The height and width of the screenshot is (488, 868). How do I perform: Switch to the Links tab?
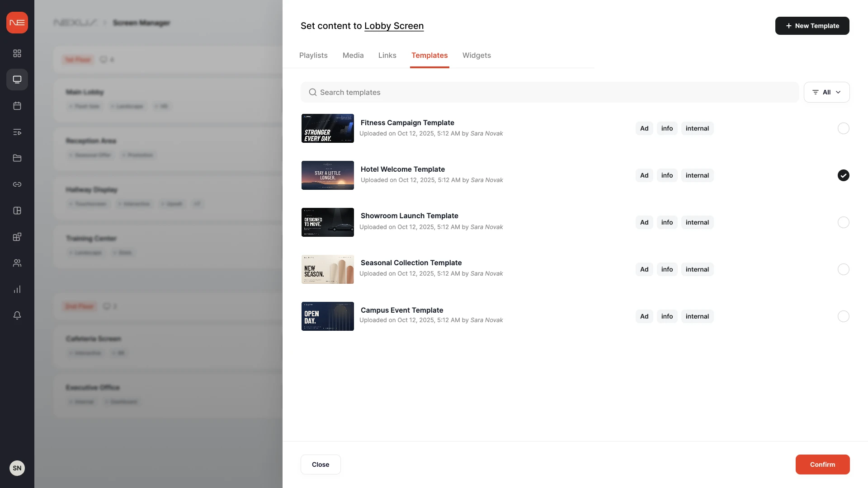coord(387,55)
